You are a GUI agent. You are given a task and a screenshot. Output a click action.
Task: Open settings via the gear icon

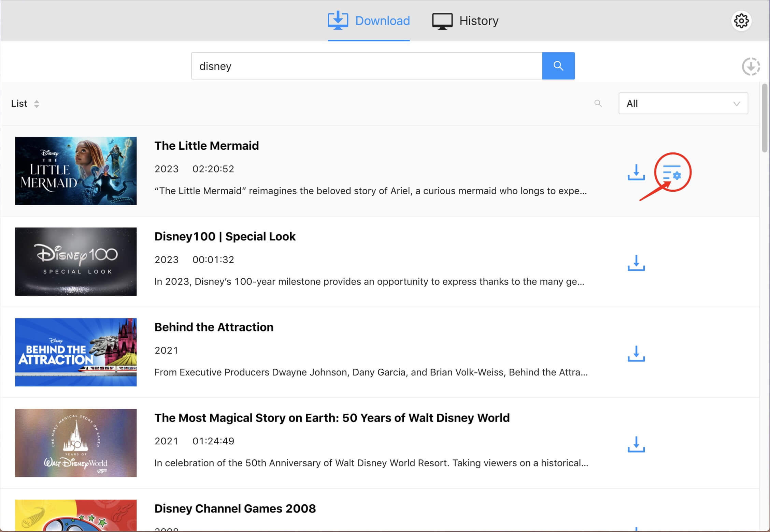pos(741,21)
